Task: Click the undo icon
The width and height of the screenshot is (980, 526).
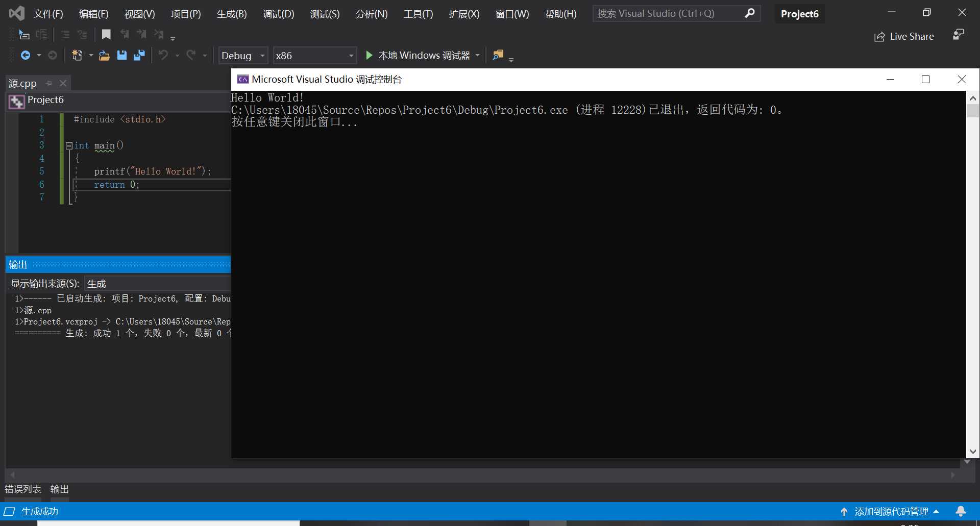Action: coord(163,55)
